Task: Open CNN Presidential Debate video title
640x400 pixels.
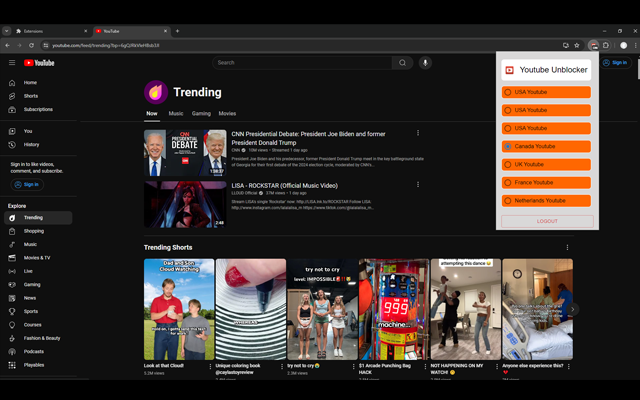Action: coord(308,138)
